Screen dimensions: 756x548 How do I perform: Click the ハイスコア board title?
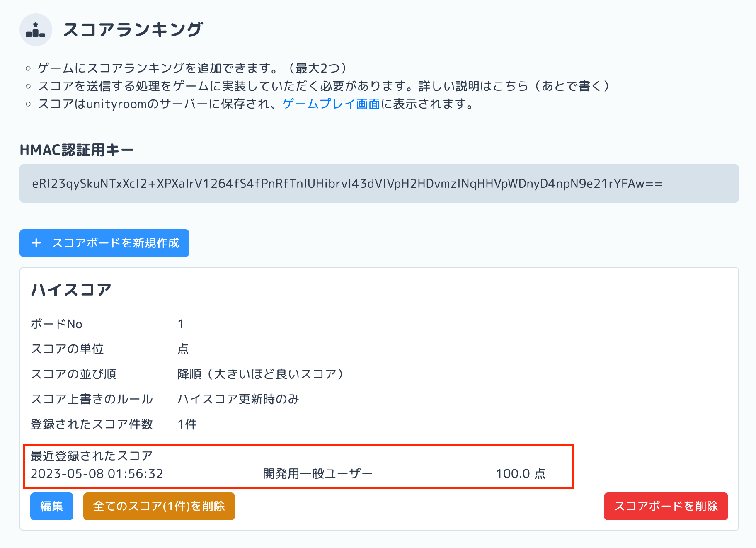click(71, 289)
